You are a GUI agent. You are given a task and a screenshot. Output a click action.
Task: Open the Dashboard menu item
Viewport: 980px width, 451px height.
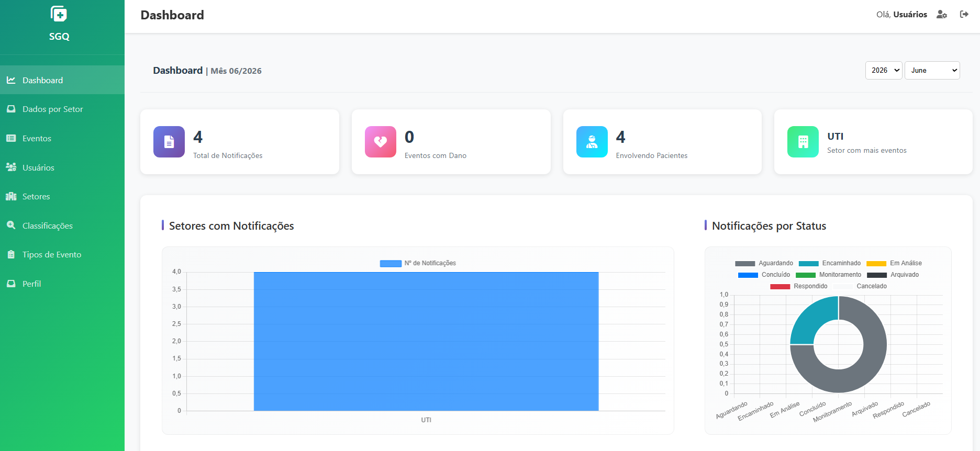click(62, 80)
